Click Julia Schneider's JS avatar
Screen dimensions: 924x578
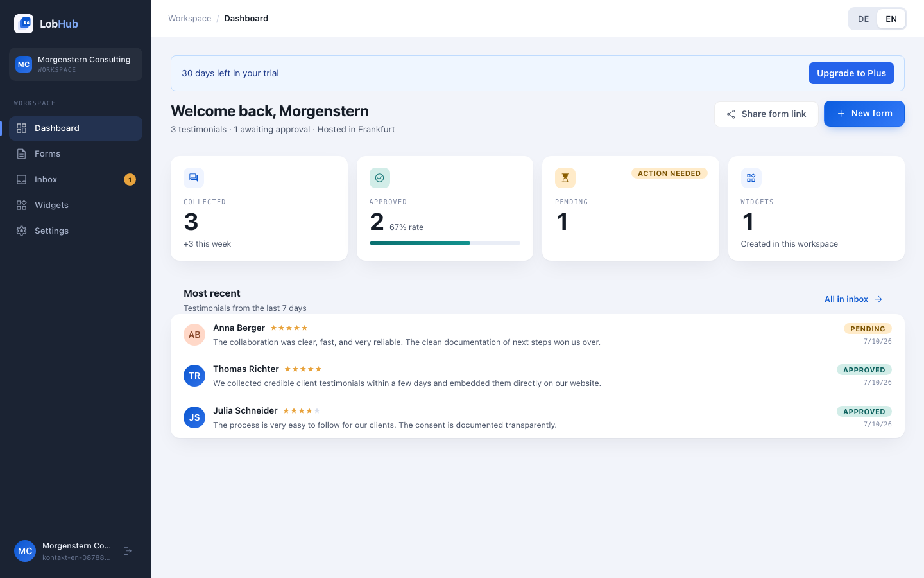coord(194,417)
